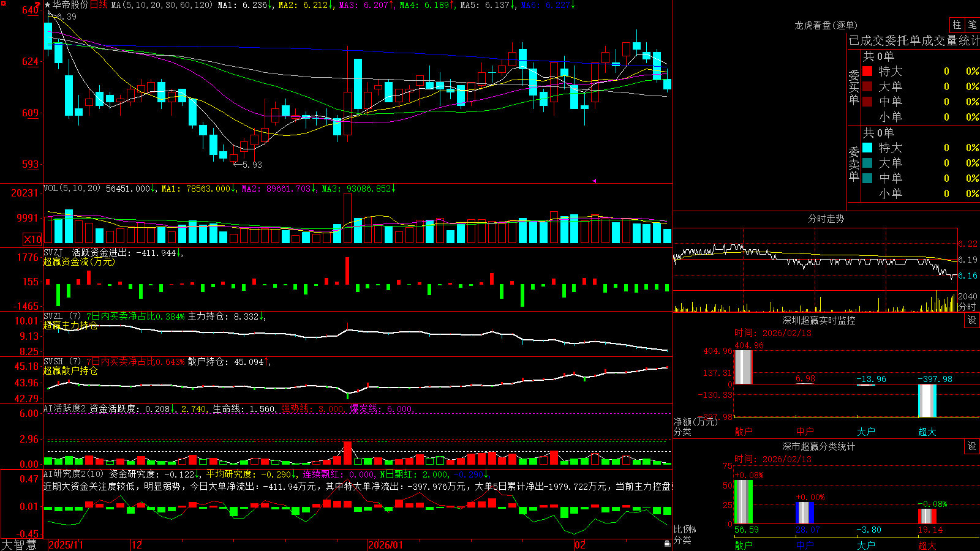Open MA(5,10,20,30,60,120) indicator parameters

point(162,5)
